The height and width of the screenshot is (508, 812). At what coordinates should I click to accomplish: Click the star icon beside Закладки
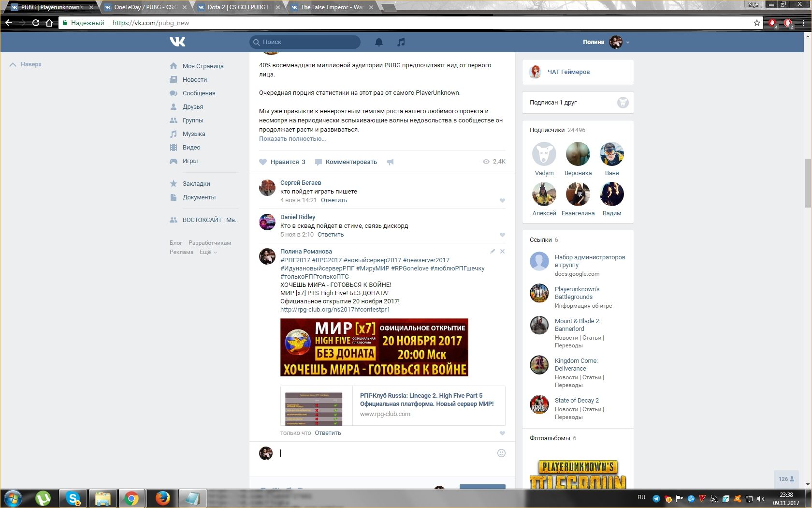pos(174,183)
